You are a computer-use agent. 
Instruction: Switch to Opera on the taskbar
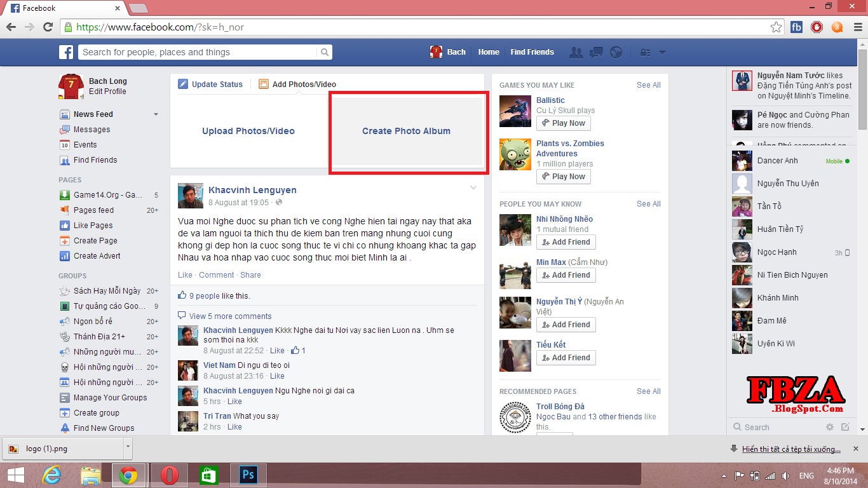click(169, 475)
